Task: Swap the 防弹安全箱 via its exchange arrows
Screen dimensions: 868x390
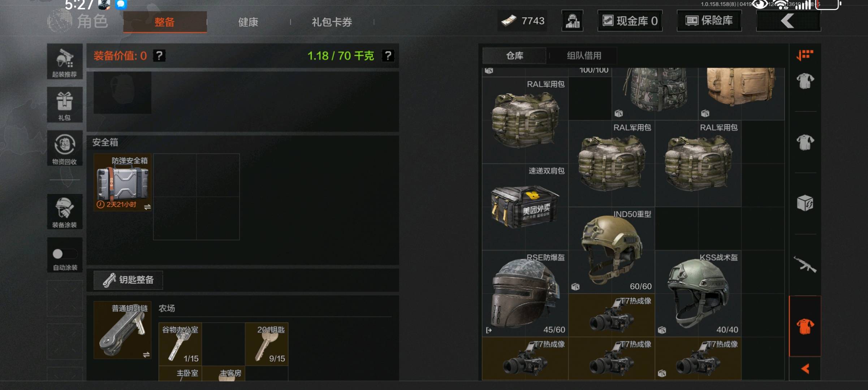Action: pos(147,207)
